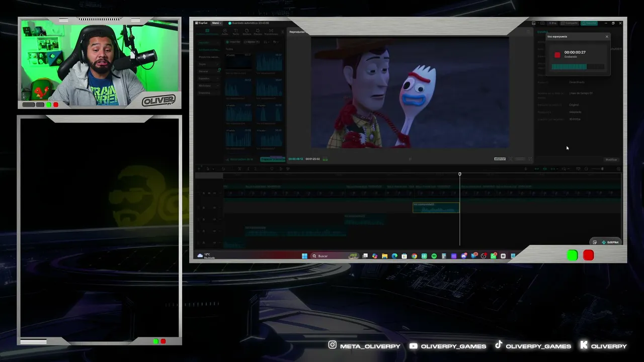Viewport: 644px width, 362px height.
Task: Open Microsoft Store from the taskbar
Action: pyautogui.click(x=404, y=256)
